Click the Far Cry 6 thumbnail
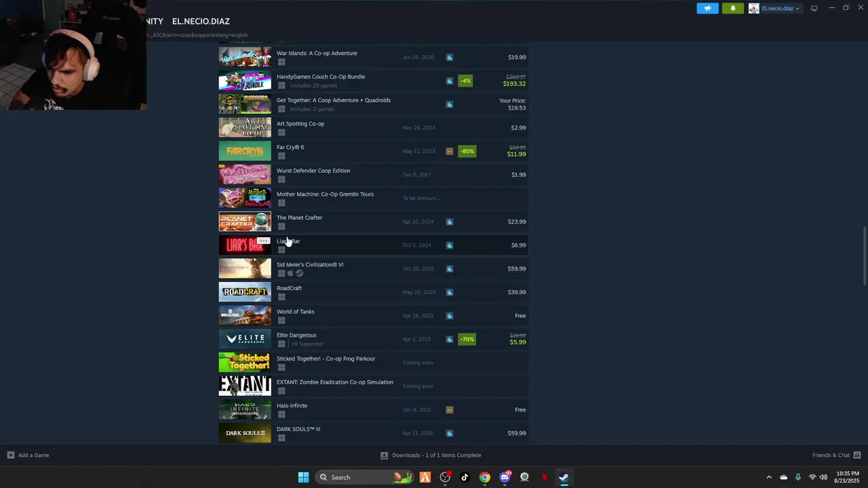868x488 pixels. [x=245, y=151]
